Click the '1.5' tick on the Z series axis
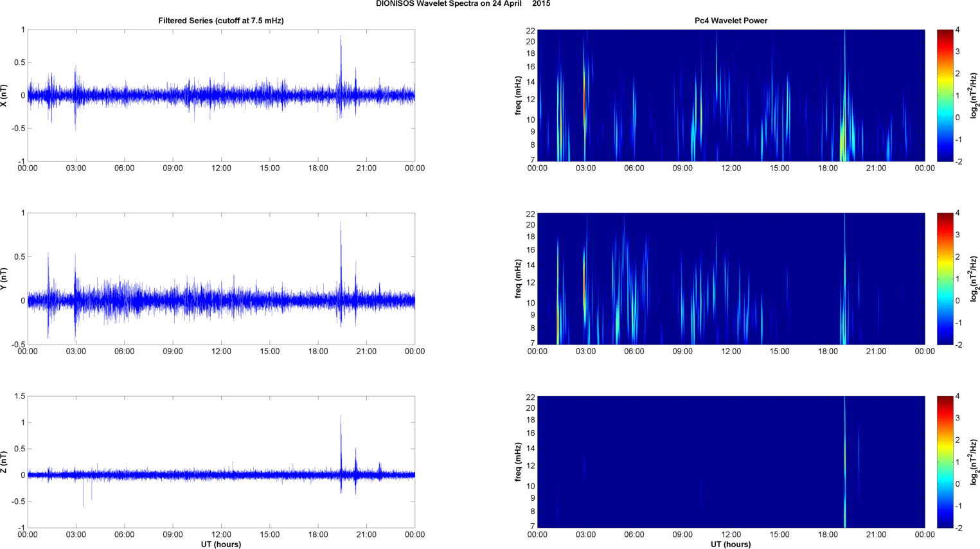Screen dimensions: 980x549 pos(19,397)
